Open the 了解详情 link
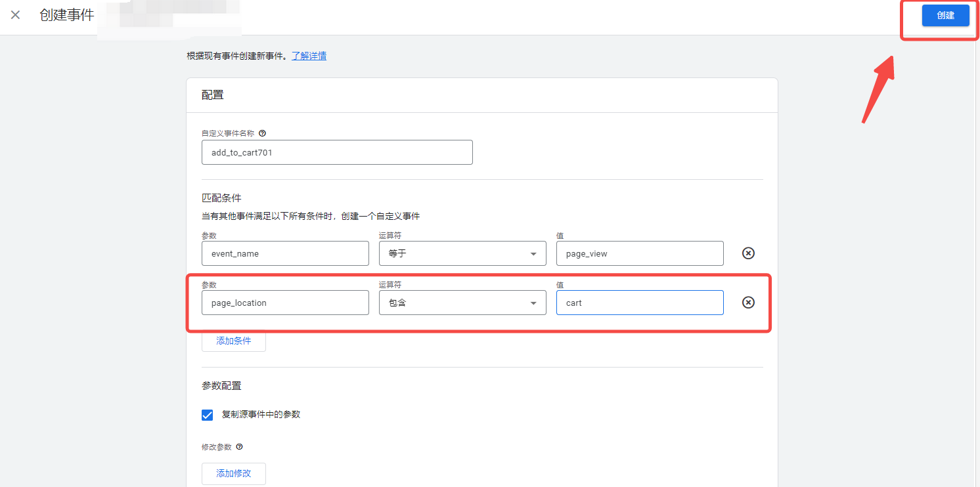 [309, 55]
